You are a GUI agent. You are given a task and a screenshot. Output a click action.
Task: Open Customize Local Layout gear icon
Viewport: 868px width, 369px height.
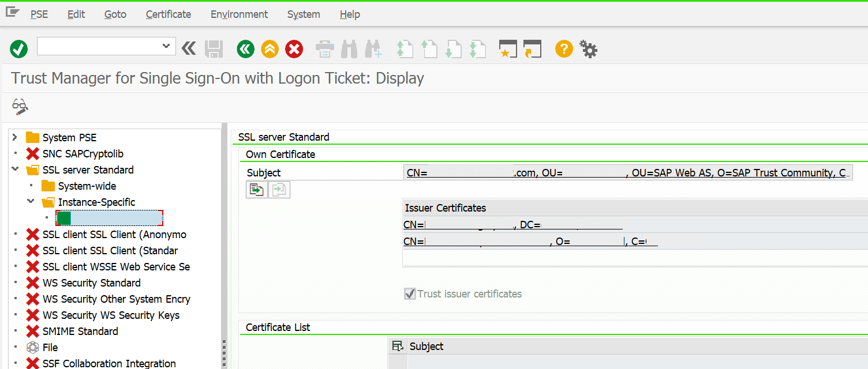[588, 49]
